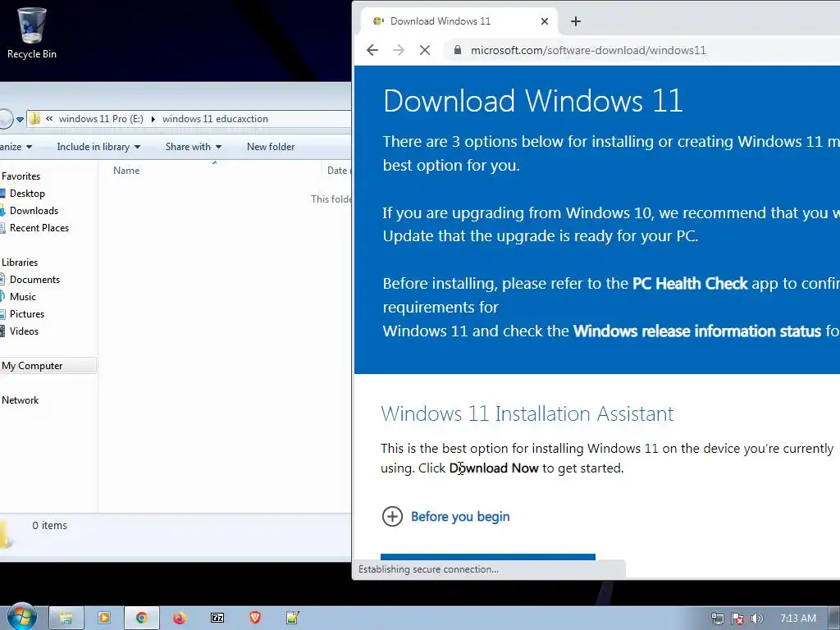Screen dimensions: 840x630
Task: Stop loading the page in Chrome
Action: tap(425, 50)
